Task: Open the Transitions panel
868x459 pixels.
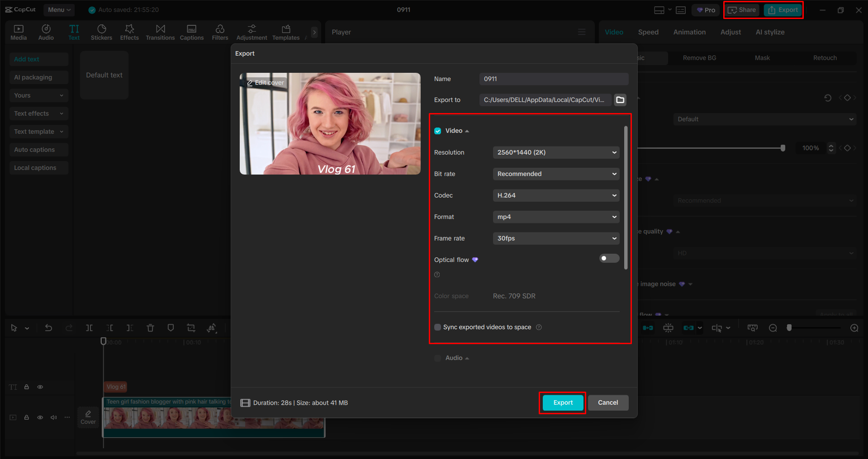Action: (160, 32)
